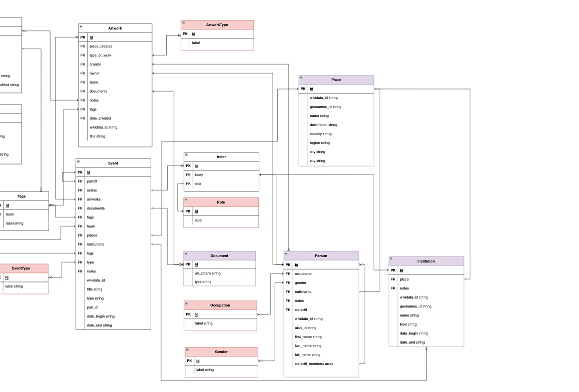The height and width of the screenshot is (392, 579).
Task: Collapse the Place table
Action: click(x=302, y=78)
